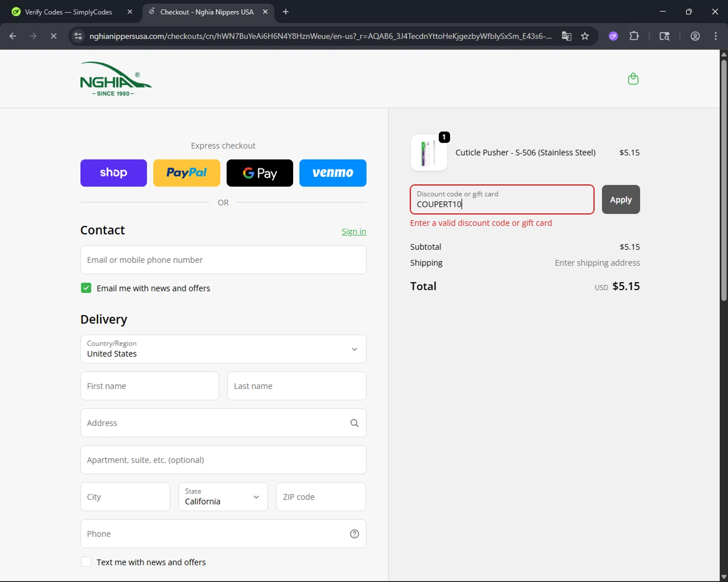Focus the Last name field

click(297, 386)
